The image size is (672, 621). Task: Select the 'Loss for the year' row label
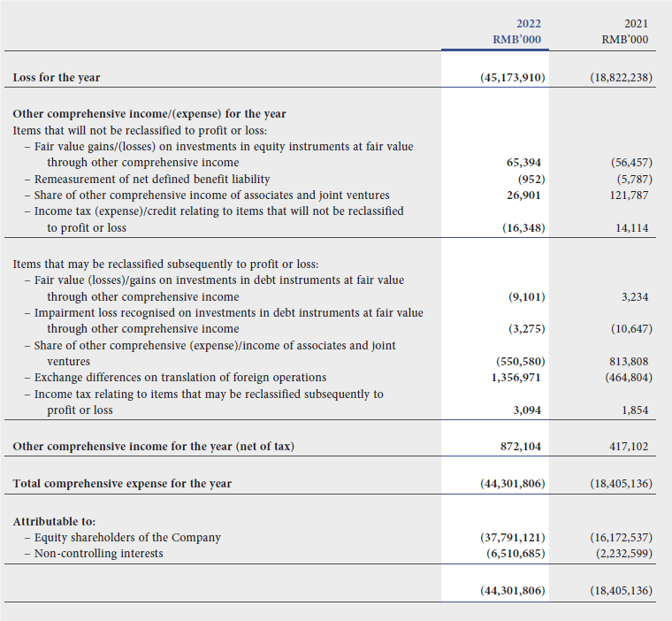tap(57, 78)
